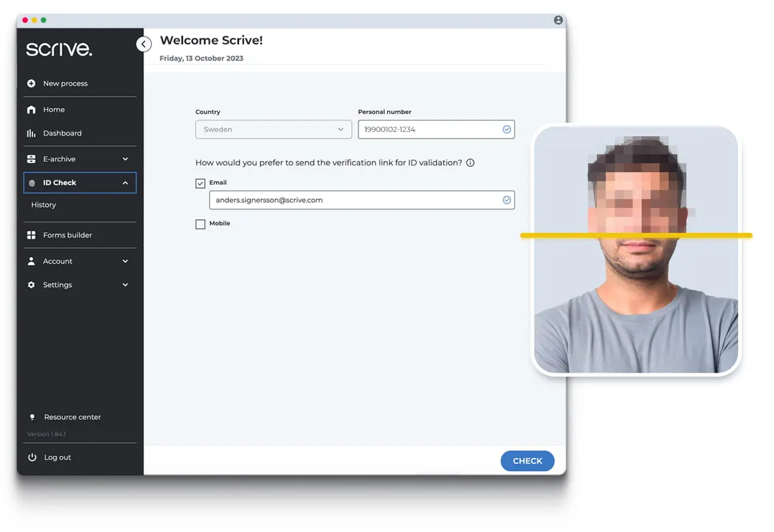The image size is (774, 532).
Task: Uncheck the Email checkbox
Action: 200,183
